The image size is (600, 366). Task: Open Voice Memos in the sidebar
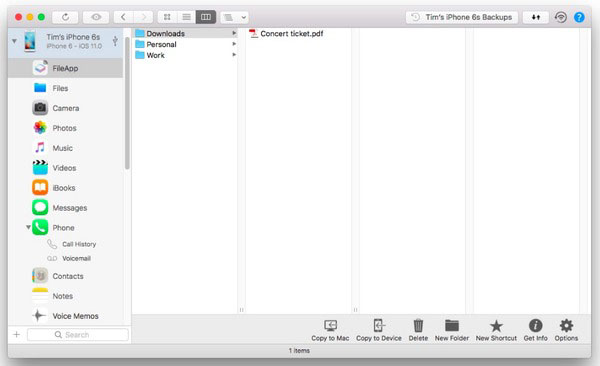pos(65,316)
